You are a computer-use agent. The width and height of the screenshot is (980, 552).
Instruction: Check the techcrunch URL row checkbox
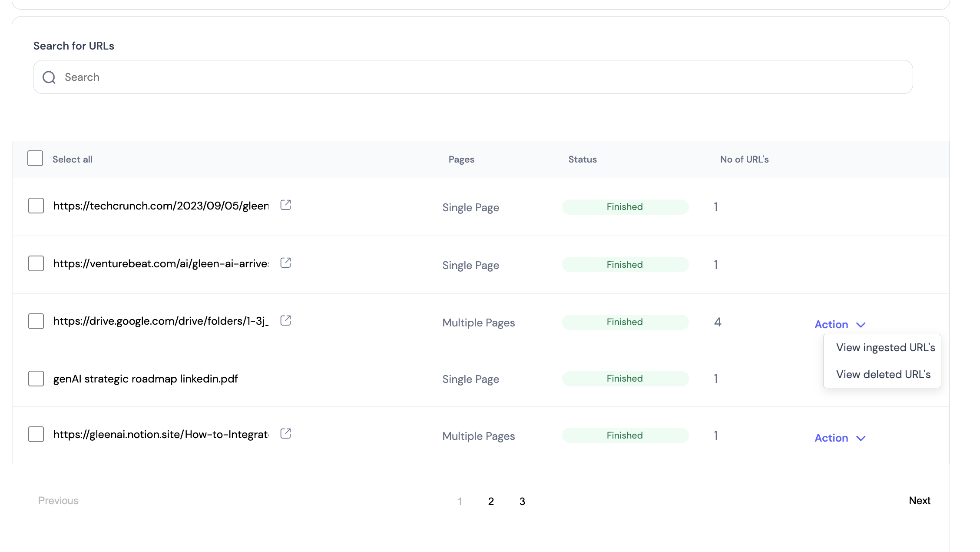[36, 206]
